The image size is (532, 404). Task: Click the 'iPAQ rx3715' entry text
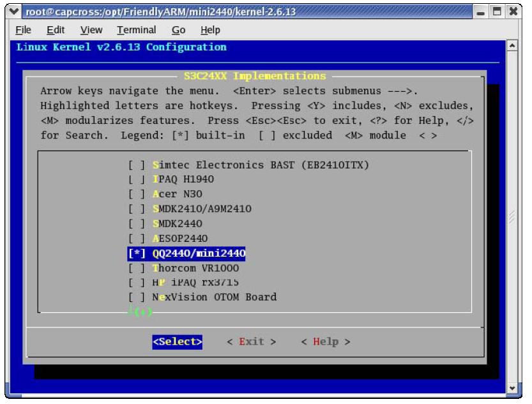click(205, 282)
